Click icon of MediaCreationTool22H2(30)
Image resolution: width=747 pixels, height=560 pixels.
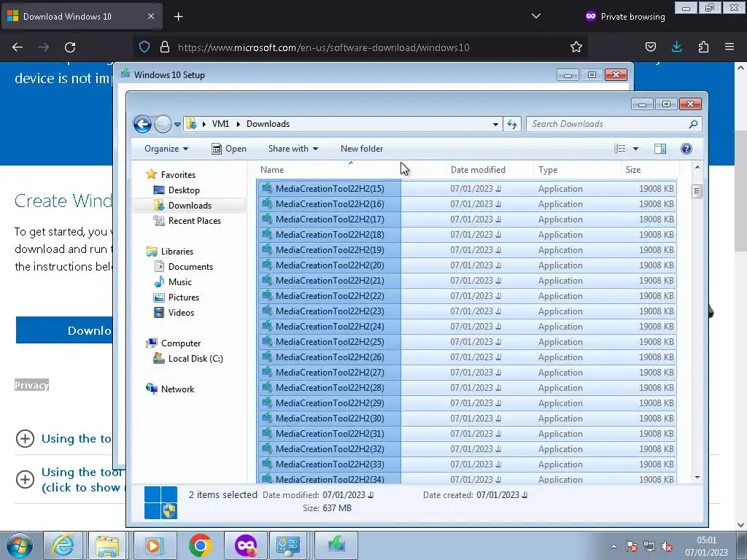coord(267,418)
